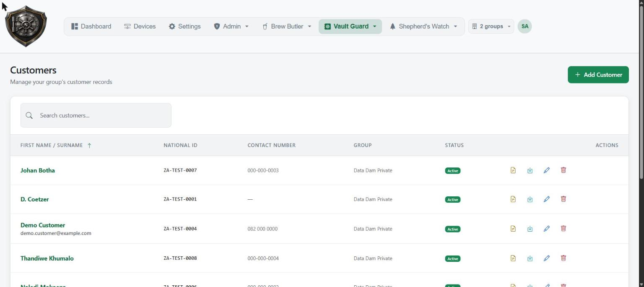The height and width of the screenshot is (287, 644).
Task: Open Demo Customer record link
Action: point(43,225)
